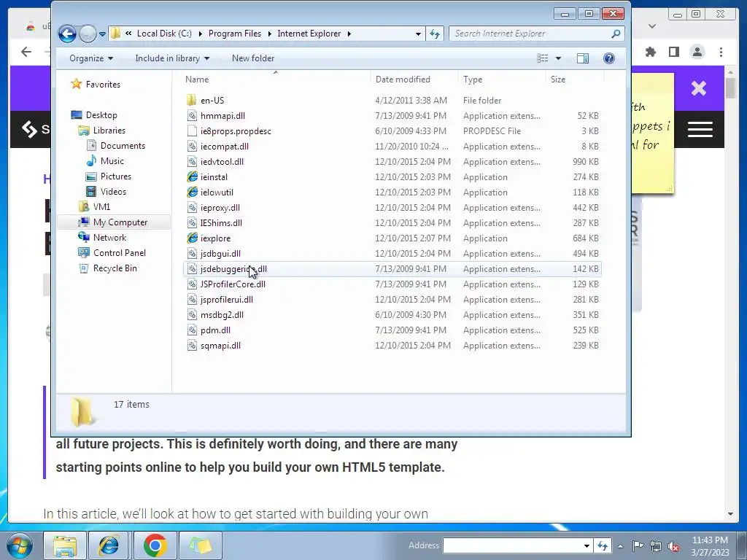Viewport: 747px width, 560px height.
Task: Select Network in navigation pane
Action: tap(109, 237)
